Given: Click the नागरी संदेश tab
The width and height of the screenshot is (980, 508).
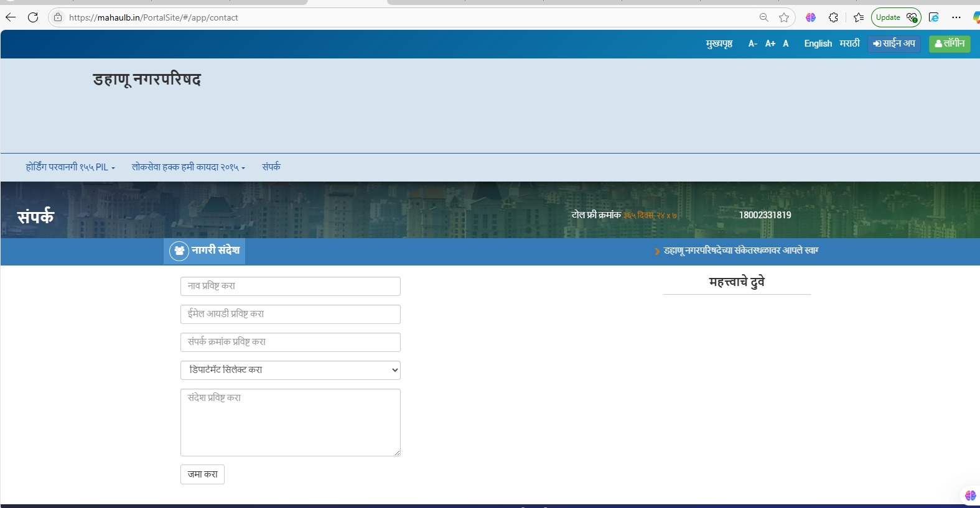Looking at the screenshot, I should (x=204, y=251).
